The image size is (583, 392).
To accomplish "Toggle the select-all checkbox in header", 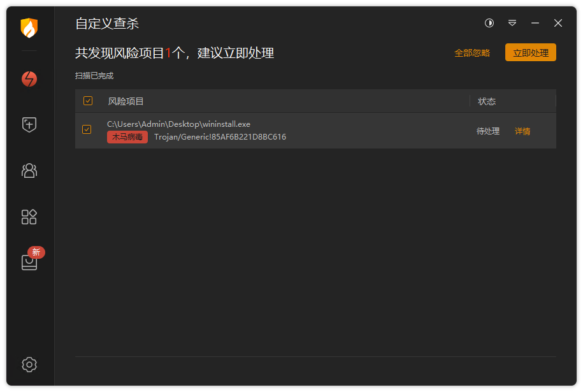I will click(88, 101).
